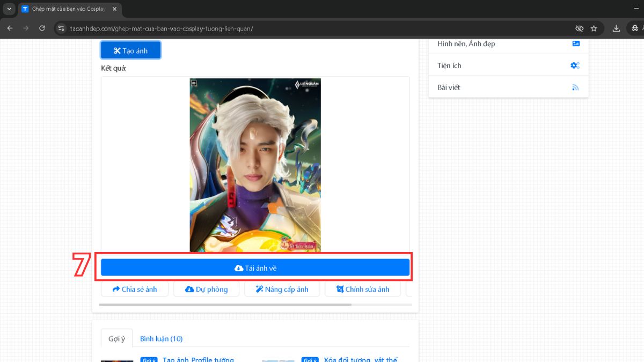Click the blue Tải ảnh về download button

(255, 268)
